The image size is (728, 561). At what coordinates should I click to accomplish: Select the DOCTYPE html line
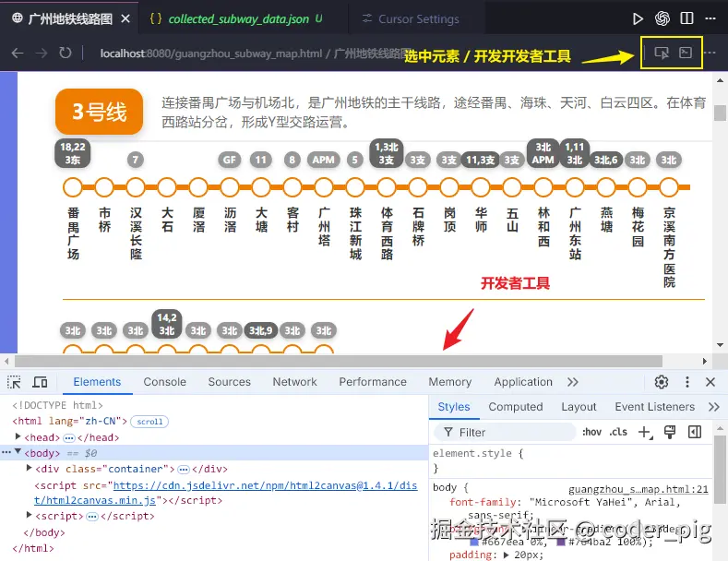[x=57, y=405]
